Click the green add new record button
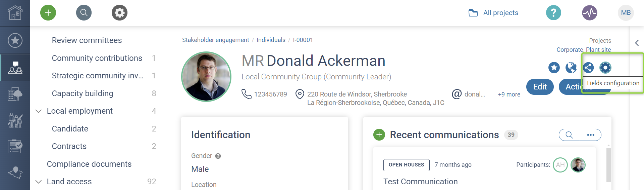 tap(48, 13)
